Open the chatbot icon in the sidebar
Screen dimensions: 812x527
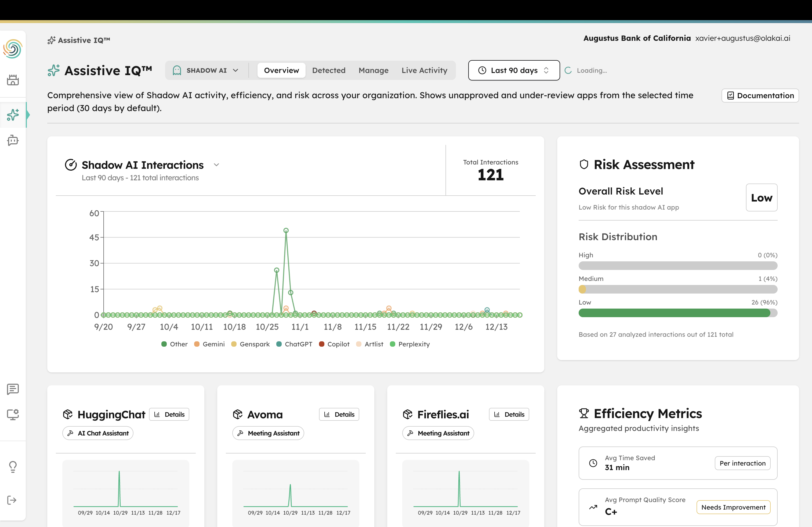pyautogui.click(x=13, y=140)
